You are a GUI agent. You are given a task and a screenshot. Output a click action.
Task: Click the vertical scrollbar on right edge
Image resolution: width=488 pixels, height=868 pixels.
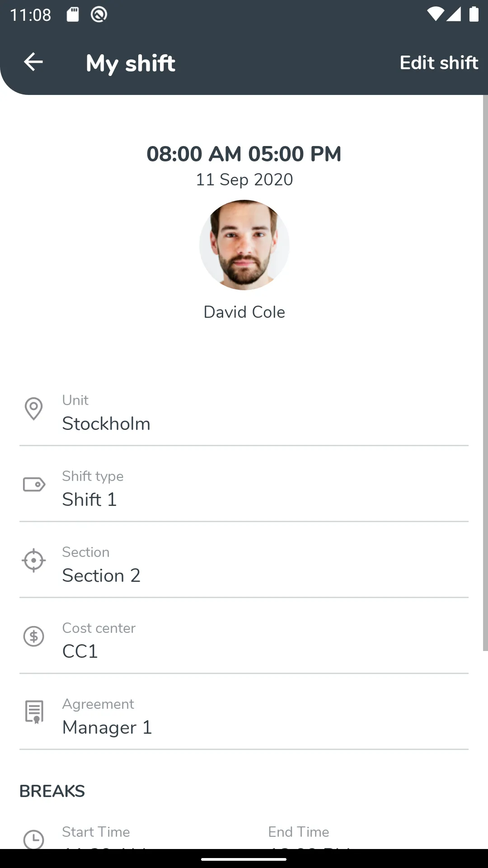click(485, 373)
